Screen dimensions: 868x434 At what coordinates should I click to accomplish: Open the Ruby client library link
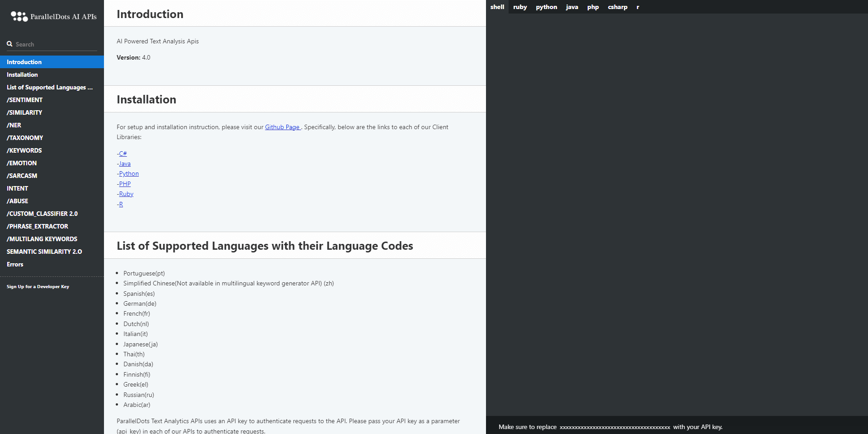click(126, 194)
